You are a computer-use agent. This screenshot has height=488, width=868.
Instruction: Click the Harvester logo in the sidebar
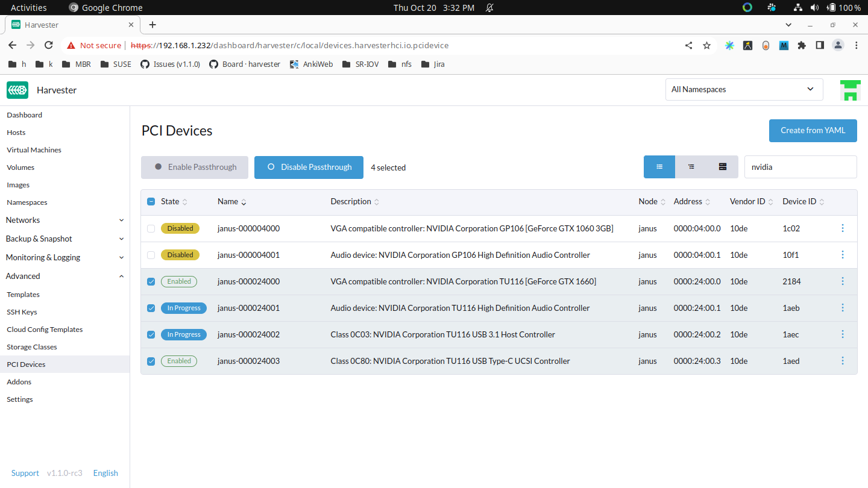(x=17, y=90)
